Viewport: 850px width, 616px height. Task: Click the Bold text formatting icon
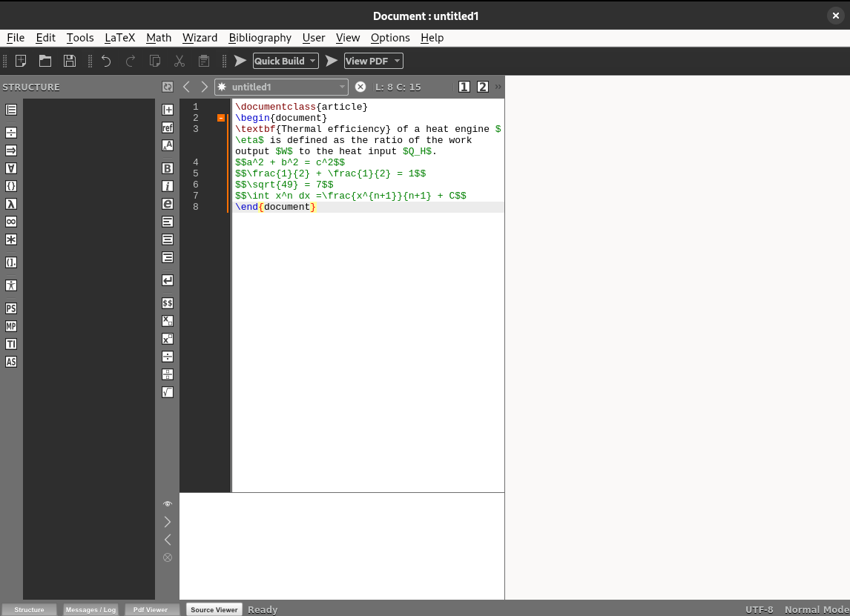pyautogui.click(x=168, y=168)
